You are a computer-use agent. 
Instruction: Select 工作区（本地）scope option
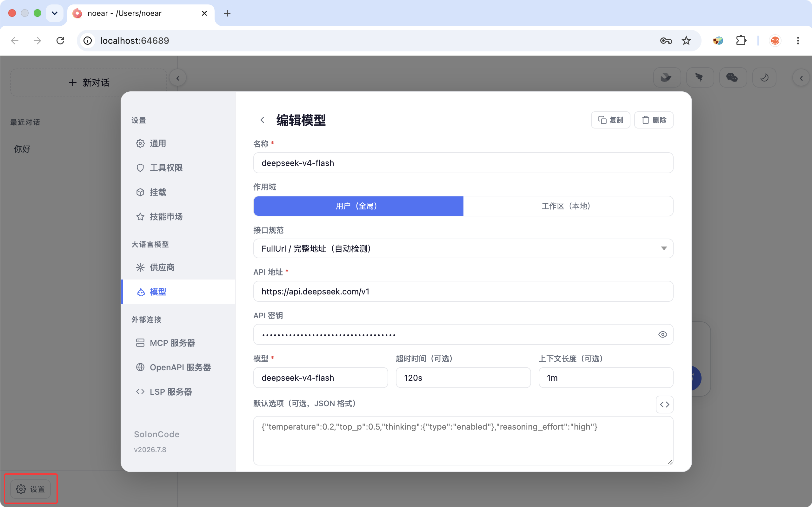coord(568,206)
